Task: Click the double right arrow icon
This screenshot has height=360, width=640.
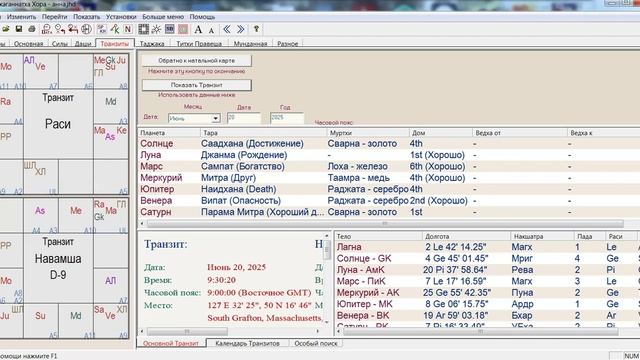Action: [240, 29]
